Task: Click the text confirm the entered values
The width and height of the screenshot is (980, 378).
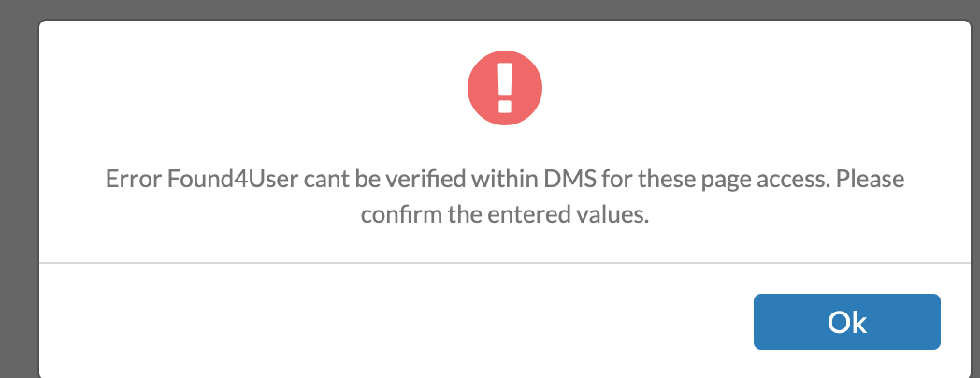Action: (505, 214)
